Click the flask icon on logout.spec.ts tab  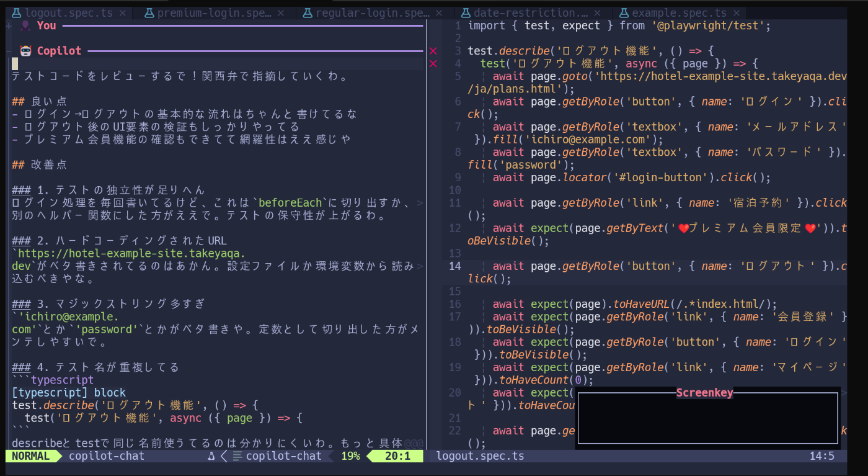(x=16, y=12)
